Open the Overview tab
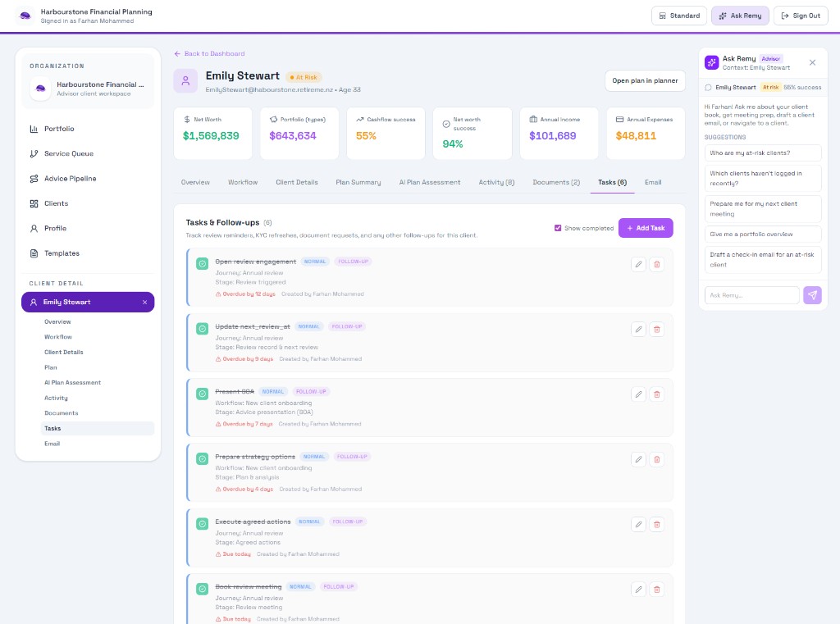This screenshot has width=840, height=624. pos(195,183)
